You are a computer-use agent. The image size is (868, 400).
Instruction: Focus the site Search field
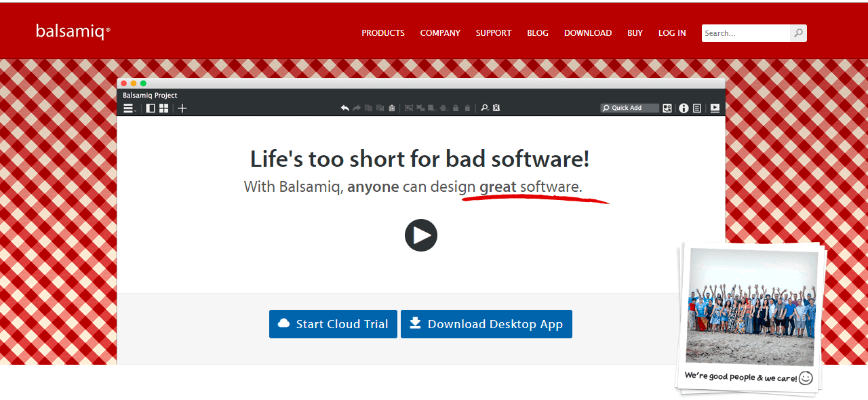[x=746, y=33]
